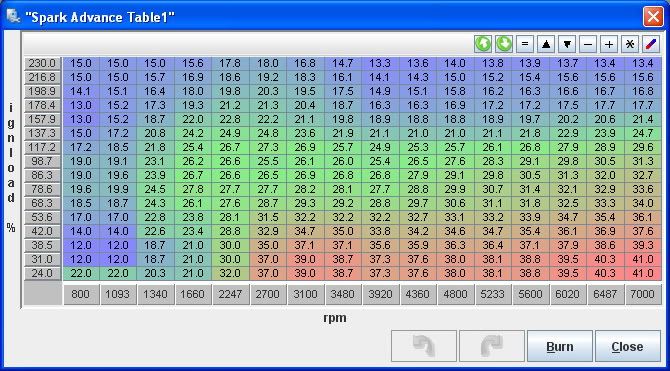Viewport: 670px width, 371px height.
Task: Click the asterisk scale/multiply icon
Action: 630,44
